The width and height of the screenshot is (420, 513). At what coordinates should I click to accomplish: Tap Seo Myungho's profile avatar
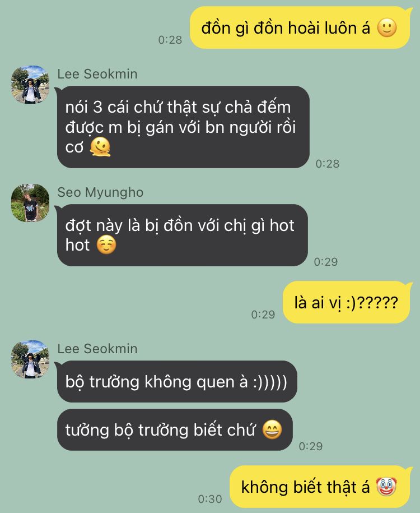30,203
